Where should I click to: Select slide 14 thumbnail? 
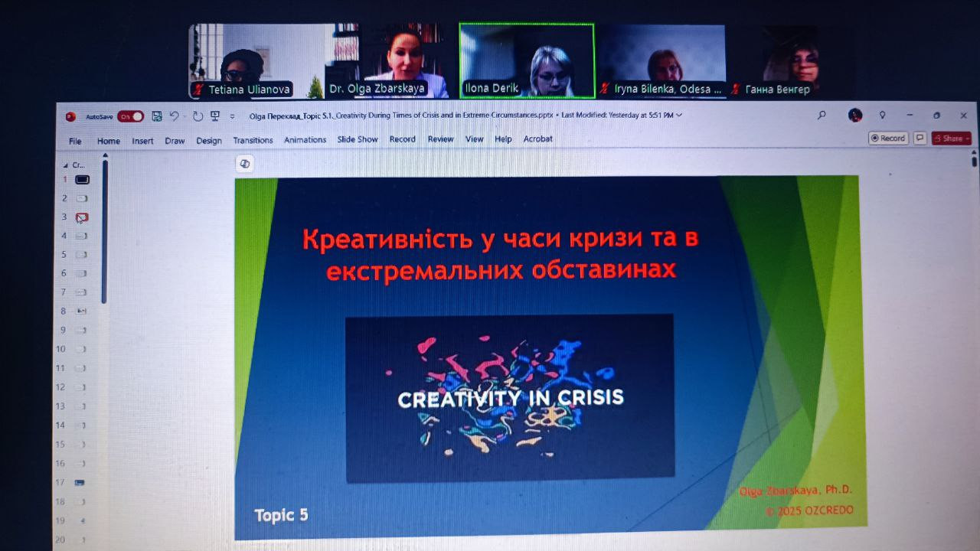click(x=81, y=425)
